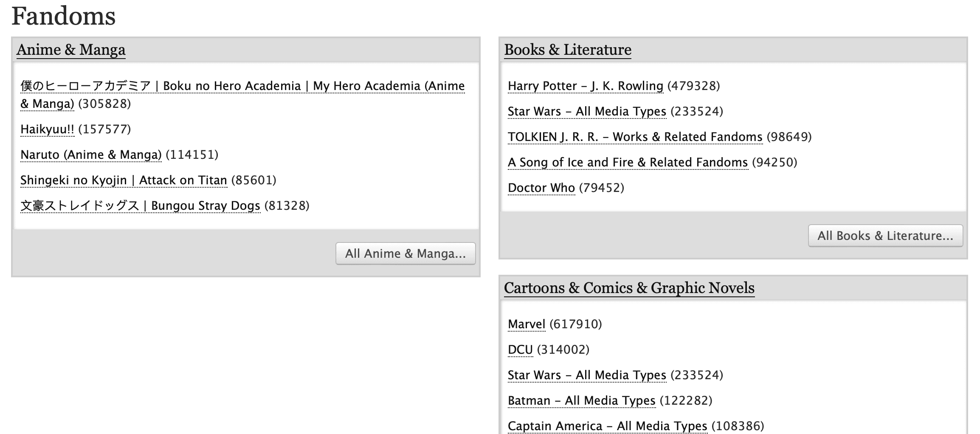Screen dimensions: 980x434
Task: Open the Books & Literature category heading
Action: [x=568, y=50]
